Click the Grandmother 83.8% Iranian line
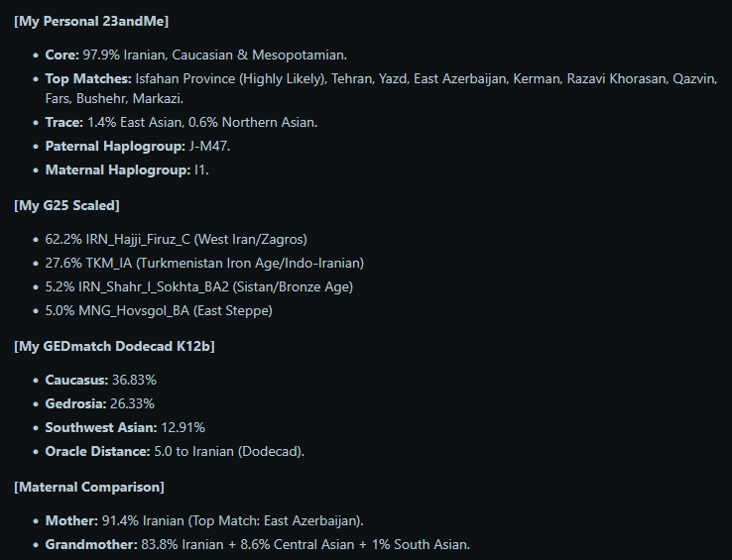 point(258,544)
